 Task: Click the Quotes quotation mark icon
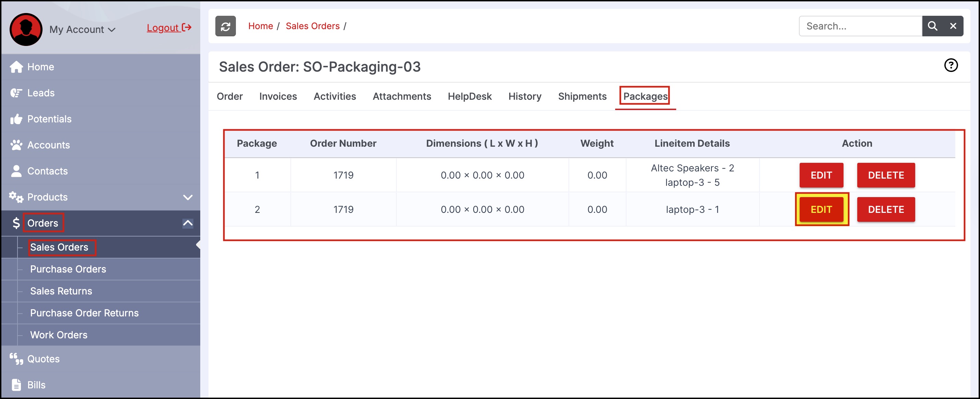[x=16, y=359]
